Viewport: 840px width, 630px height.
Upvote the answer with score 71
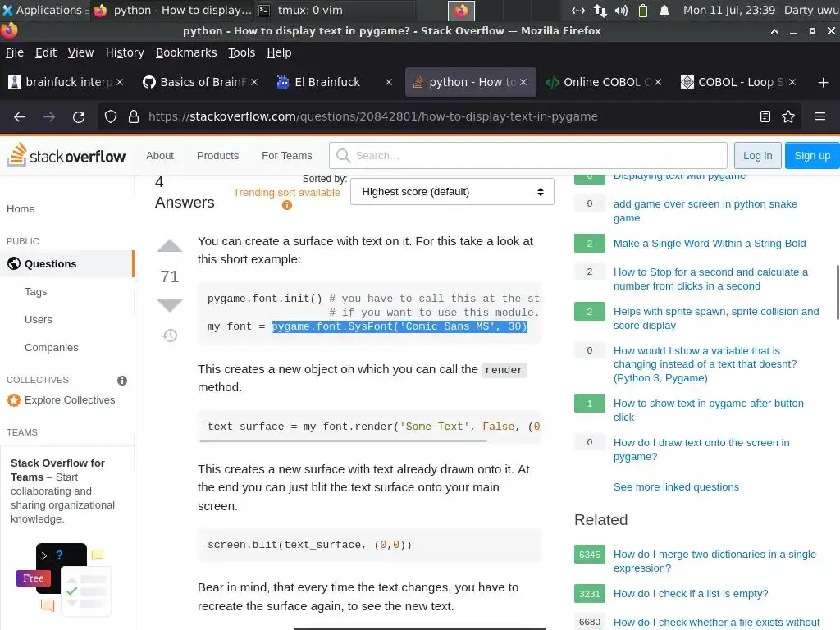pyautogui.click(x=170, y=246)
